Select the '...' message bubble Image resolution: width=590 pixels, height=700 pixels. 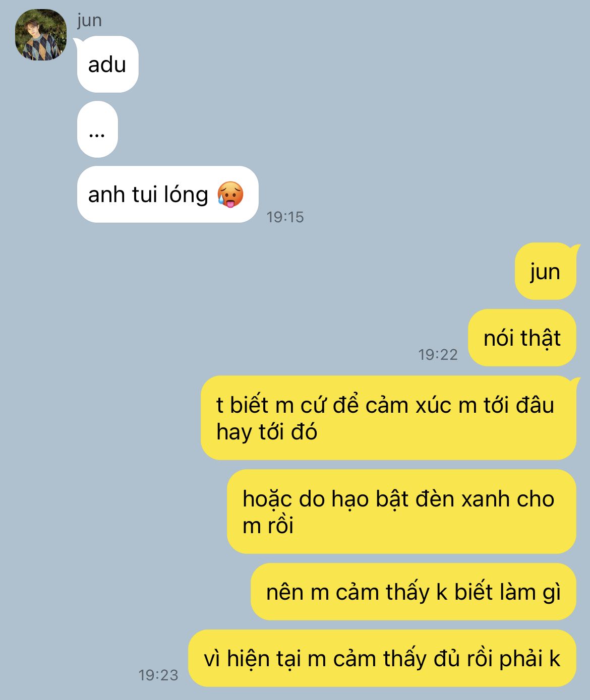pos(97,130)
